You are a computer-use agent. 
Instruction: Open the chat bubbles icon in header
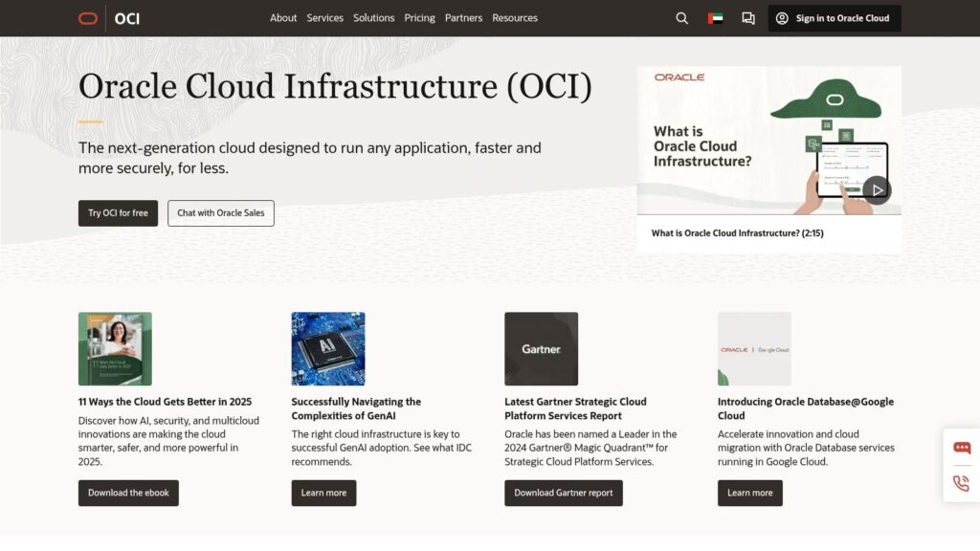coord(748,18)
